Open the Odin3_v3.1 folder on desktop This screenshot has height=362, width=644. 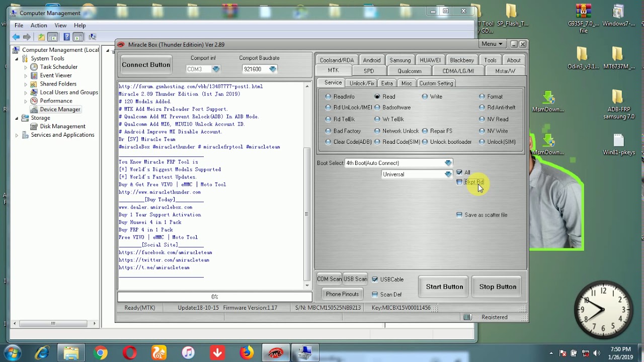[x=583, y=57]
